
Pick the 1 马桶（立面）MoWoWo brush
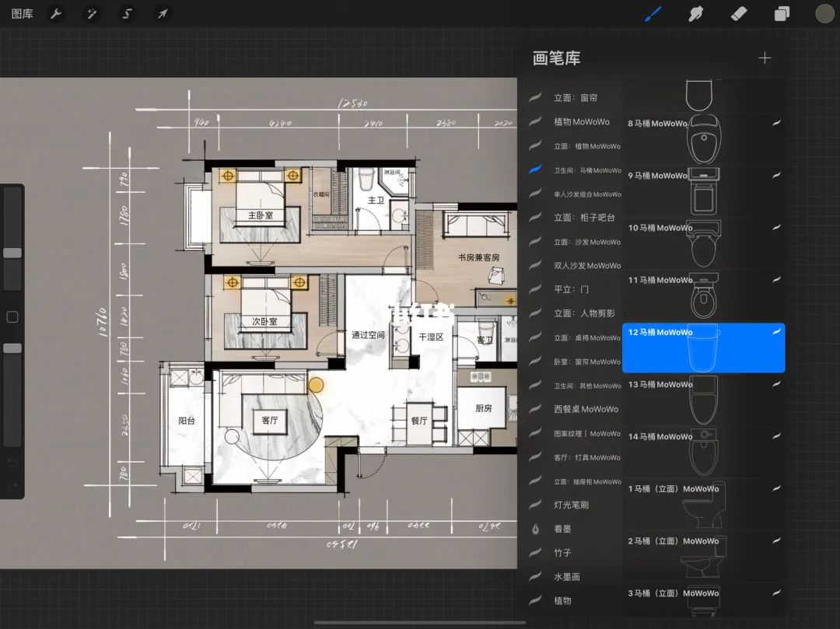(x=704, y=504)
